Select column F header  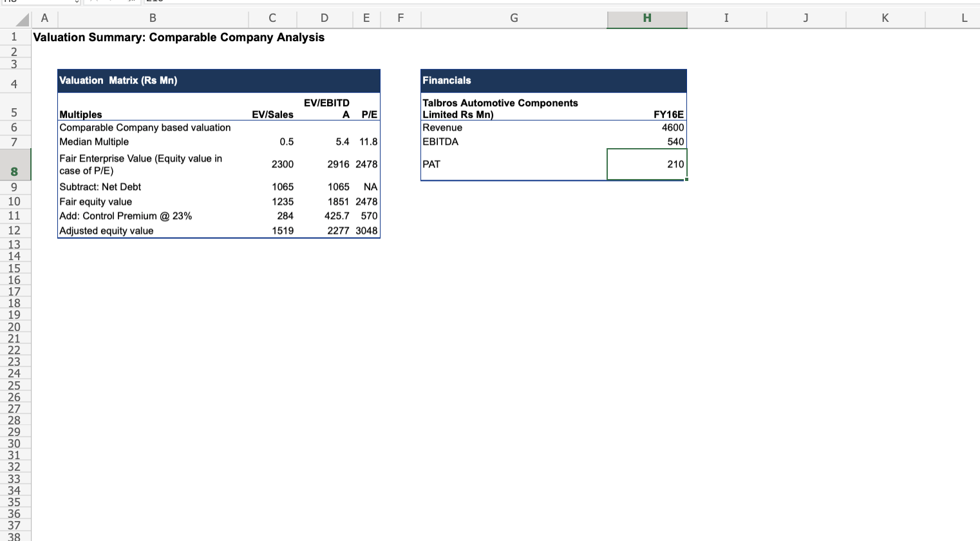tap(400, 19)
